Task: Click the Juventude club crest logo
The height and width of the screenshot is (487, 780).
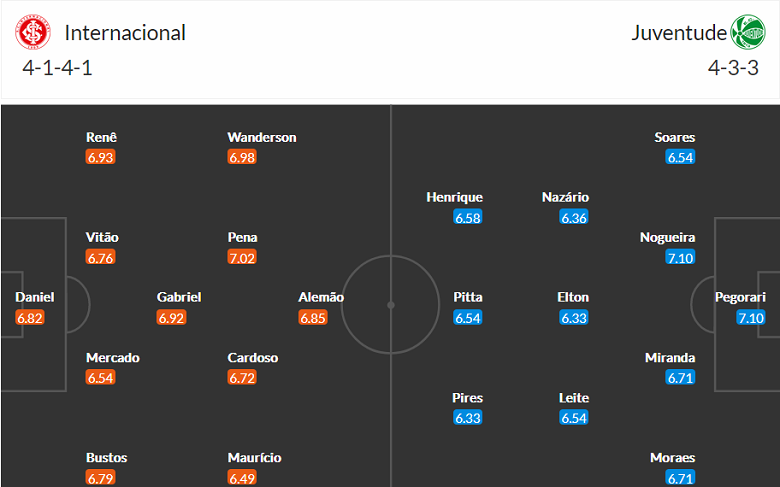Action: [748, 32]
